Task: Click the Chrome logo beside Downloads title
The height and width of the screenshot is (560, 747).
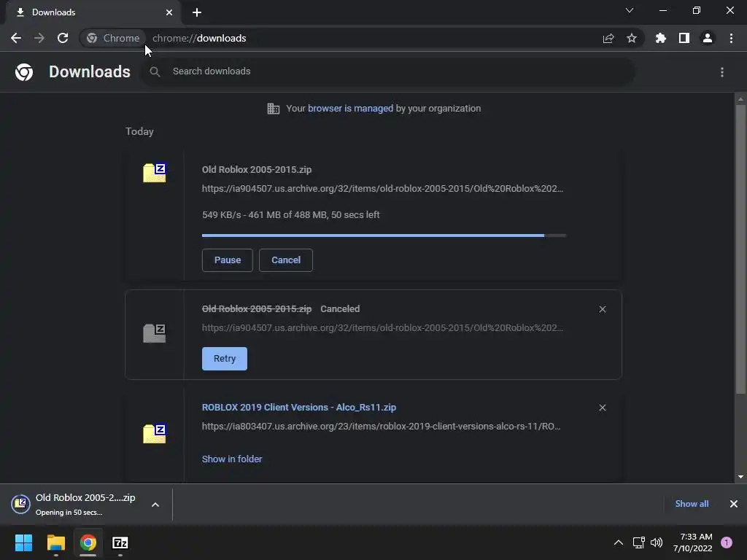Action: [24, 72]
